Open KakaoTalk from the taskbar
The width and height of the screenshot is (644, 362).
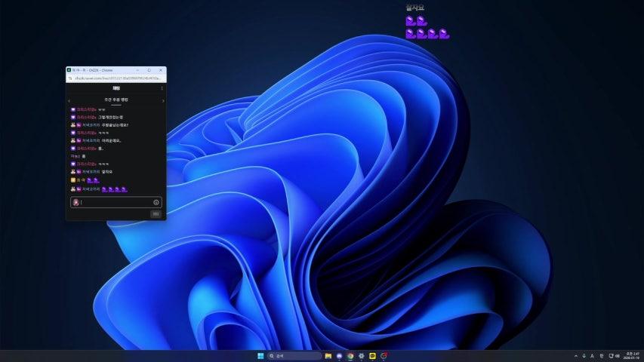pos(372,356)
